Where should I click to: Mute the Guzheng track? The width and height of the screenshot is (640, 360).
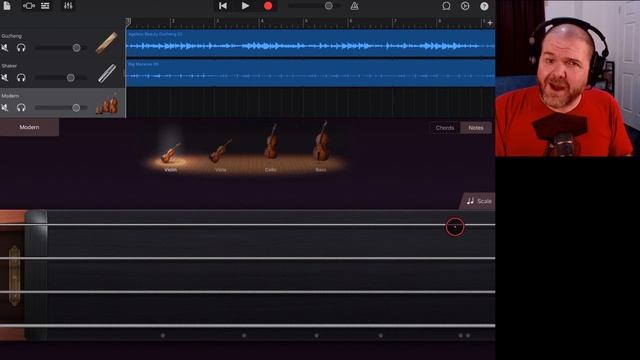pos(5,48)
